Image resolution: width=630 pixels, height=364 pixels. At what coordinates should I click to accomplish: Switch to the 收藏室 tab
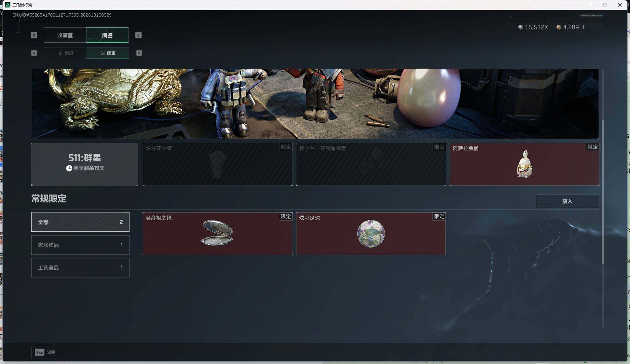65,35
